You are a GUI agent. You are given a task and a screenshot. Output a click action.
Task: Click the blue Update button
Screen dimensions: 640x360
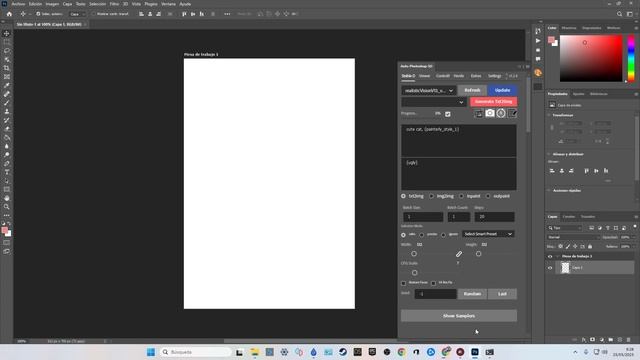[x=502, y=90]
